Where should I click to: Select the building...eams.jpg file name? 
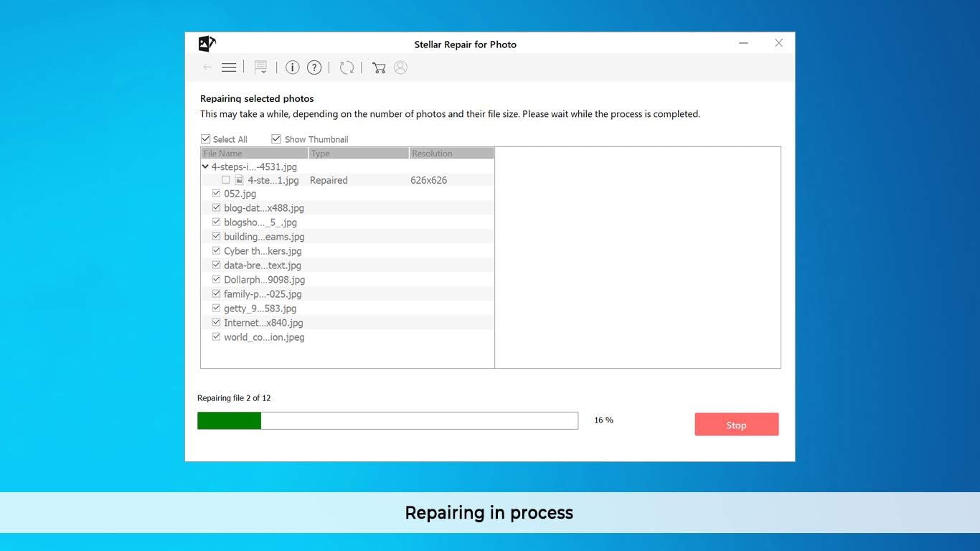coord(264,237)
